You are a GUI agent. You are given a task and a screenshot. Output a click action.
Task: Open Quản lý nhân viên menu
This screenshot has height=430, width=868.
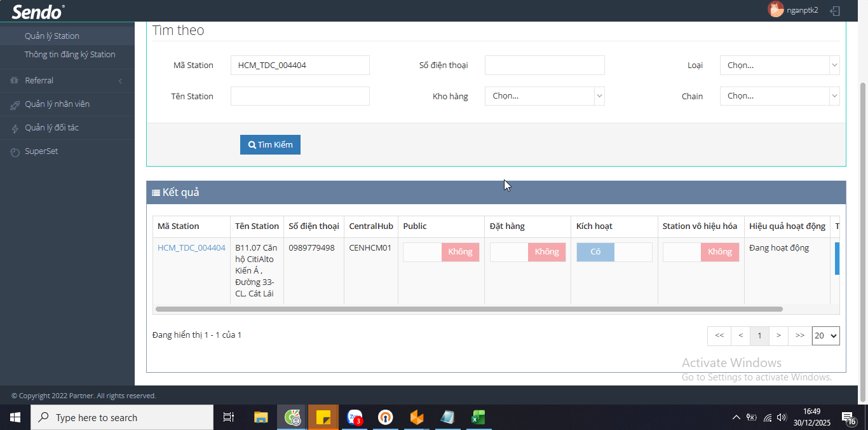[x=57, y=104]
